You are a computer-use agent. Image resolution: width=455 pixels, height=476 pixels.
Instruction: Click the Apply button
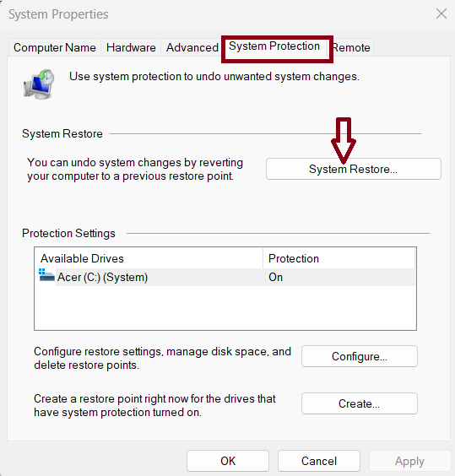coord(409,461)
